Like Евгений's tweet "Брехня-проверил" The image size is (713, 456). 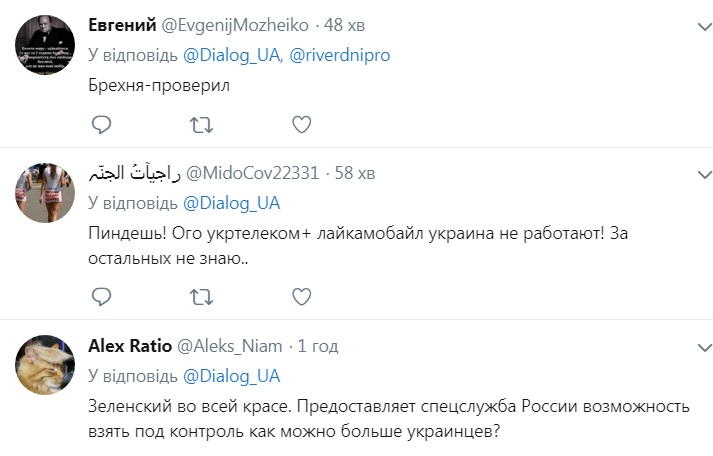point(301,124)
